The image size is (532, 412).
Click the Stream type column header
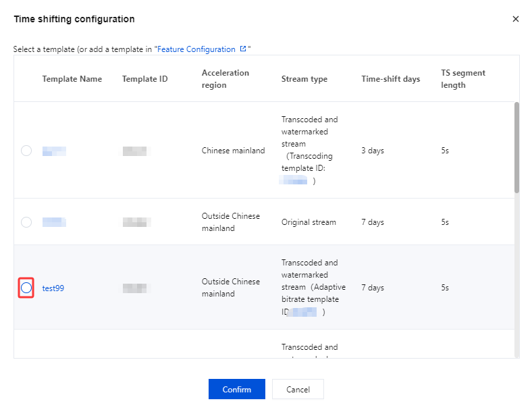[x=304, y=79]
